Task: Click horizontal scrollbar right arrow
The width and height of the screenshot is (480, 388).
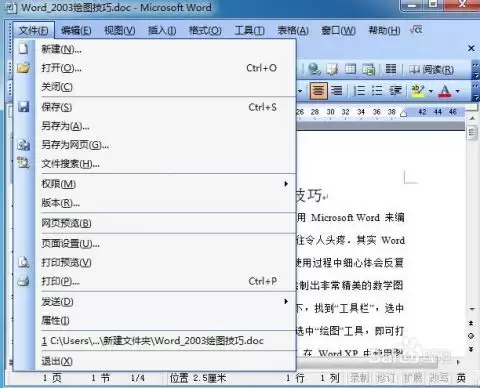Action: 459,362
